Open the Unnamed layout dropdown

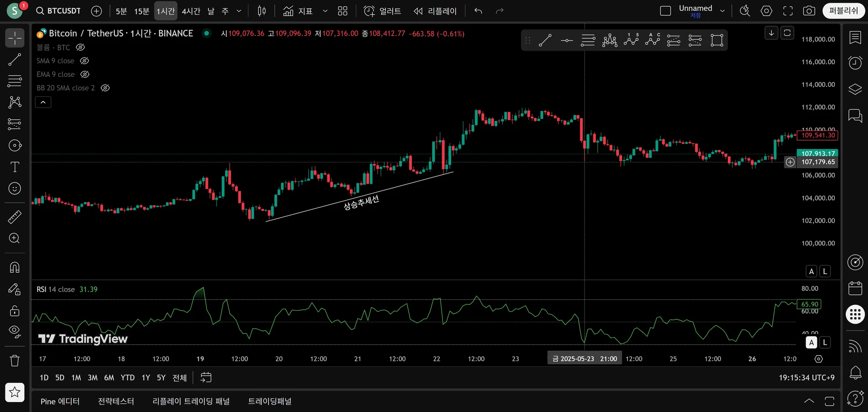[722, 11]
